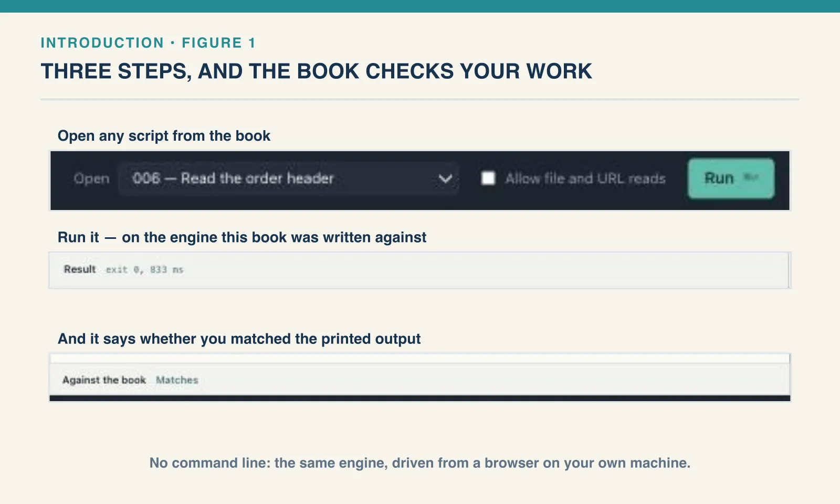840x504 pixels.
Task: Click the teal banner strip at the top
Action: point(420,6)
